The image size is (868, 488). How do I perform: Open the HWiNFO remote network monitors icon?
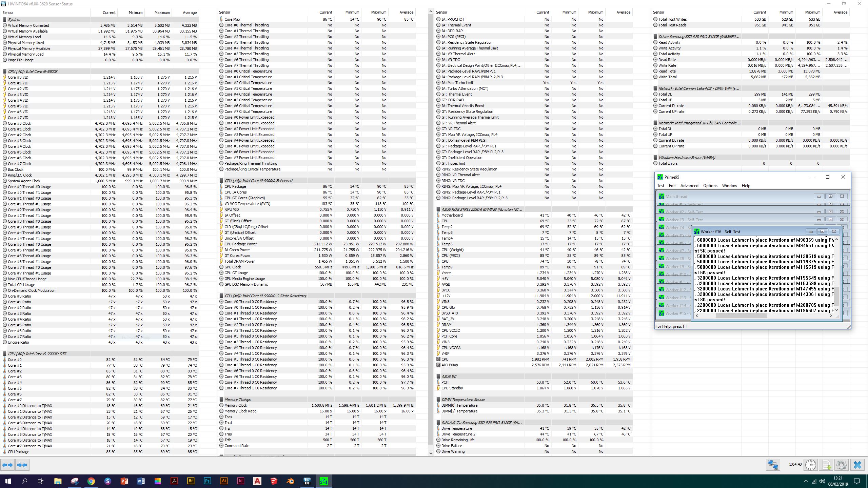click(773, 465)
